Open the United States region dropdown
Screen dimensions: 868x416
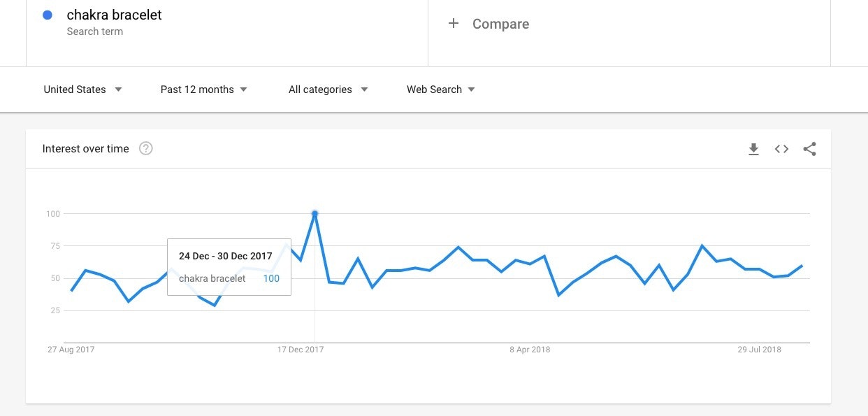(82, 89)
